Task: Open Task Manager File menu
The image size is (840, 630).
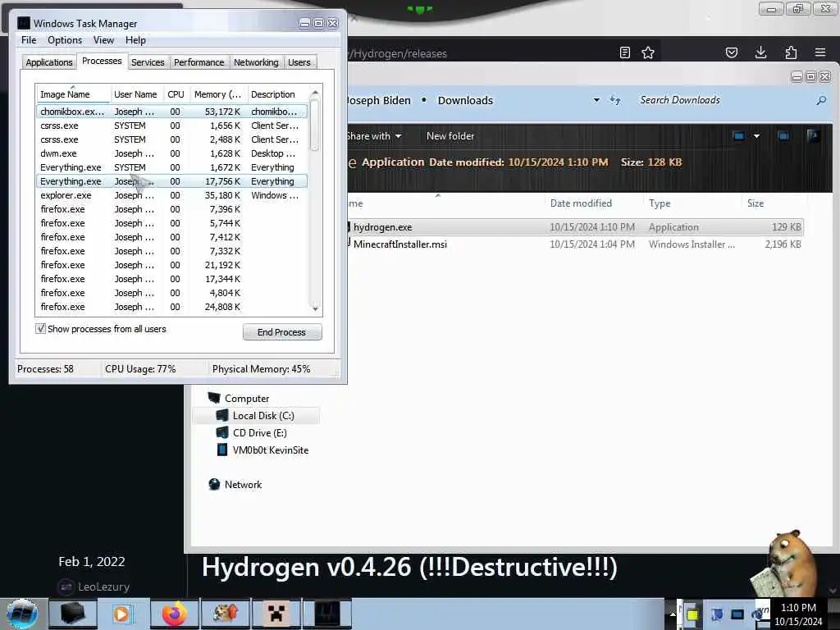Action: pos(29,40)
